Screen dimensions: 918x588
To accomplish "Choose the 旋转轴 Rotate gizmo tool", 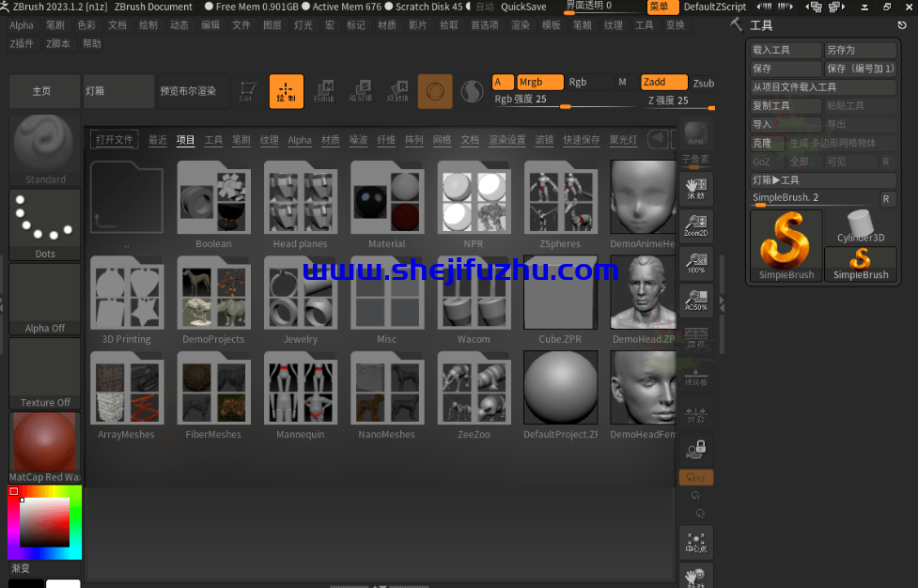I will (x=397, y=91).
